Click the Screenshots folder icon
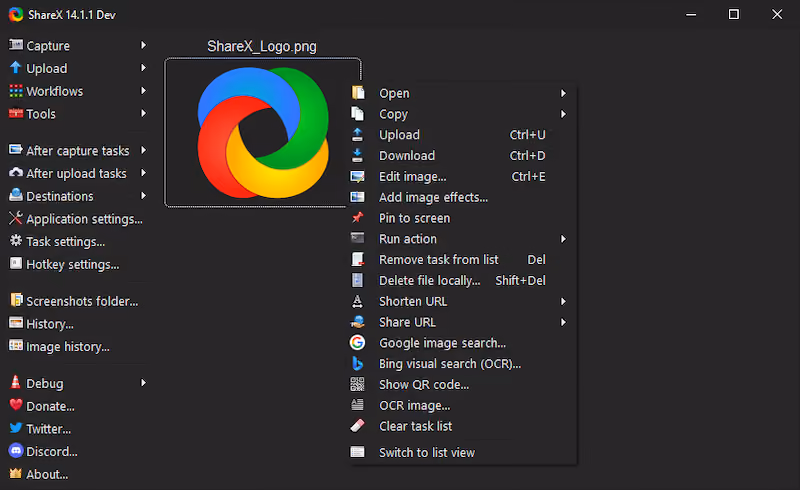Viewport: 800px width, 490px height. [x=16, y=300]
